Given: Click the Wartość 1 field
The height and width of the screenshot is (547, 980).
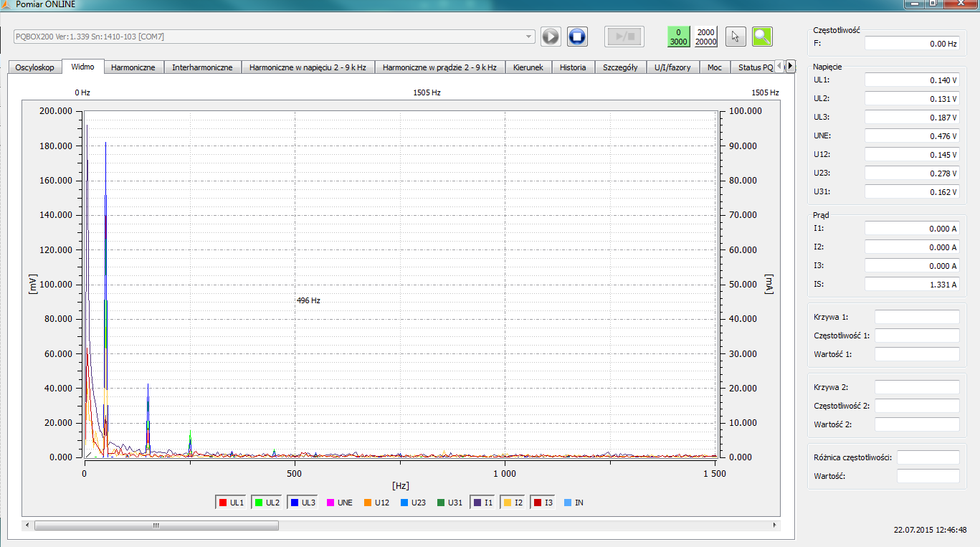Looking at the screenshot, I should (917, 354).
